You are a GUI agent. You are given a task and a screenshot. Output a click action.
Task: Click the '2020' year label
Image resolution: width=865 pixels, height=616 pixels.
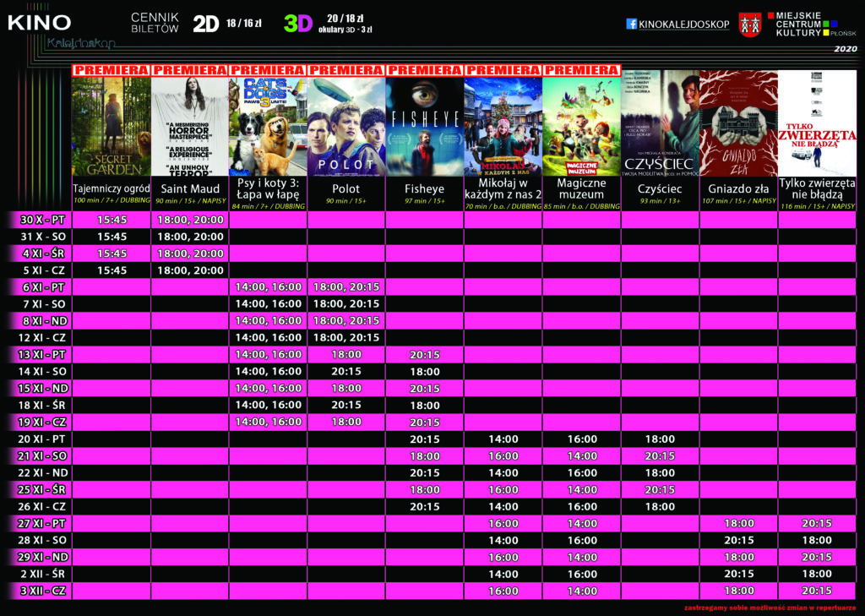pyautogui.click(x=846, y=49)
